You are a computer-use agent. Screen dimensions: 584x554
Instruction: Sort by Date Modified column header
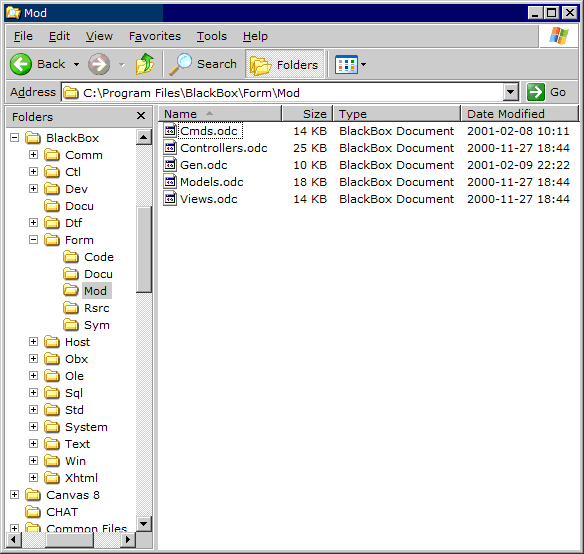(x=520, y=114)
